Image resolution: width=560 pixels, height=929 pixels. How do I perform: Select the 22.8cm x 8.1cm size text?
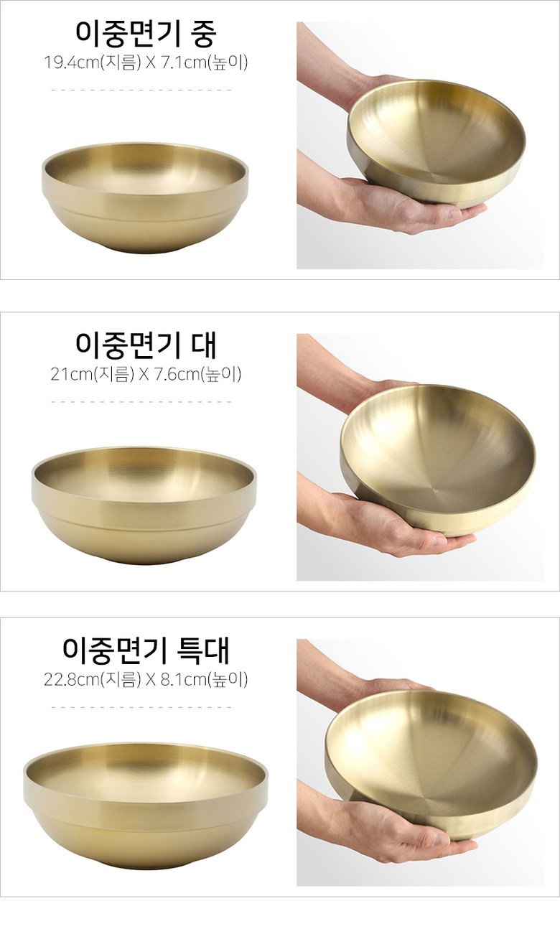click(x=146, y=679)
